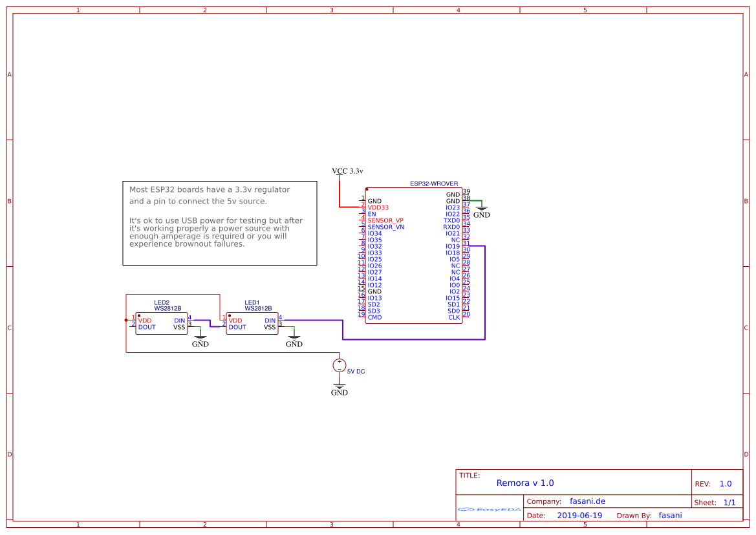Screen dimensions: 756x535
Task: Click the VCC 3.3v power symbol
Action: click(347, 171)
